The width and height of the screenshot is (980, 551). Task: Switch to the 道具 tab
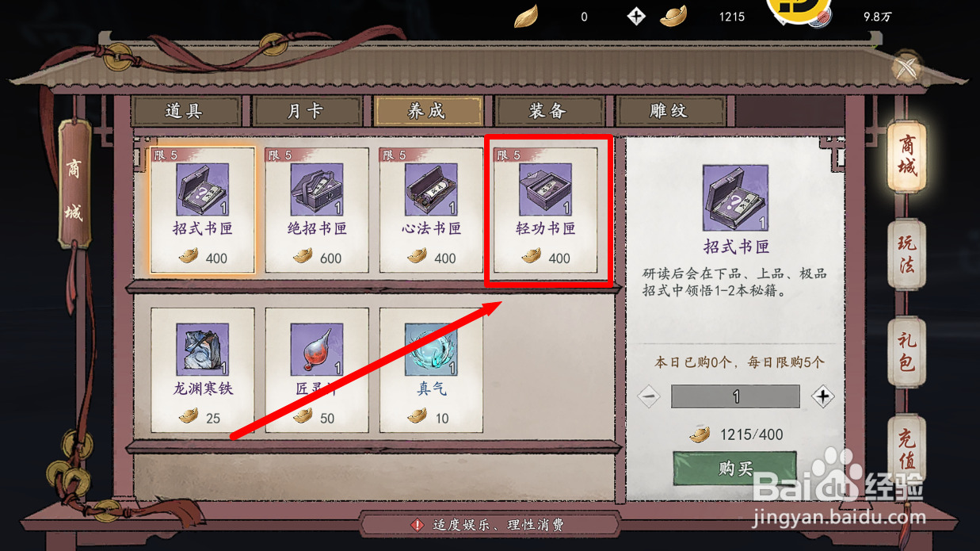tap(185, 111)
